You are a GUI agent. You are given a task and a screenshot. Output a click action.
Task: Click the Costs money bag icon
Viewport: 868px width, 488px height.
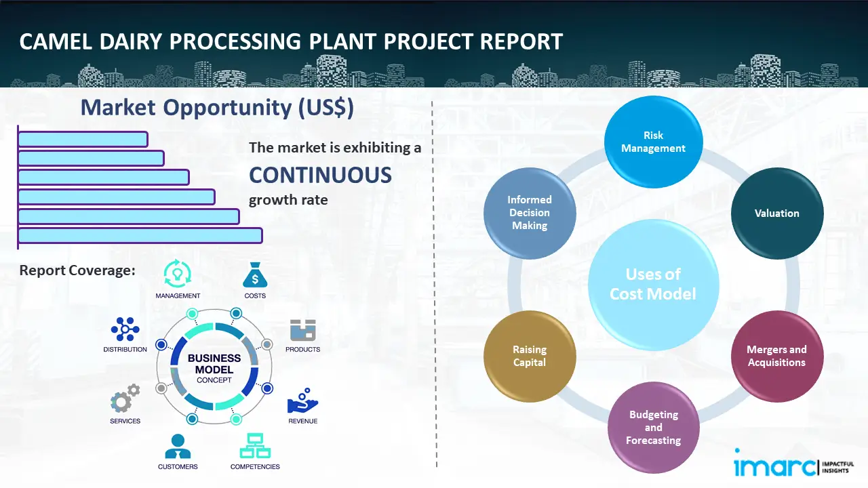255,275
